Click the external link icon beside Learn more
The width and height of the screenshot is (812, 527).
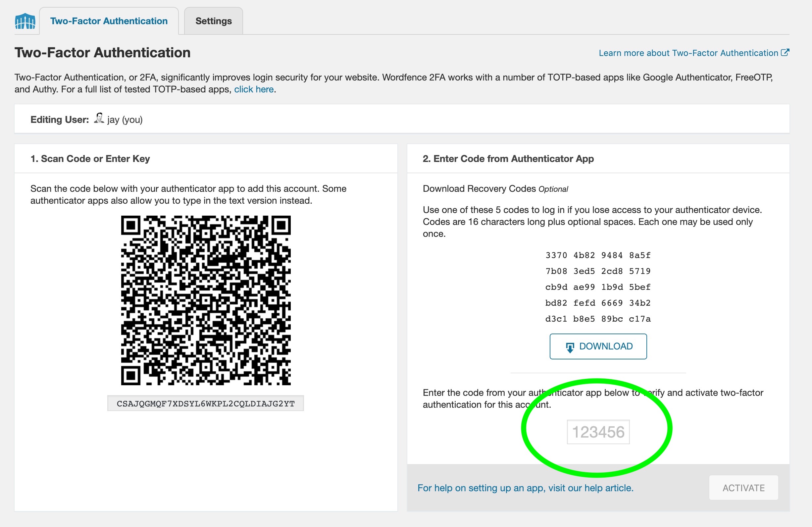(785, 53)
